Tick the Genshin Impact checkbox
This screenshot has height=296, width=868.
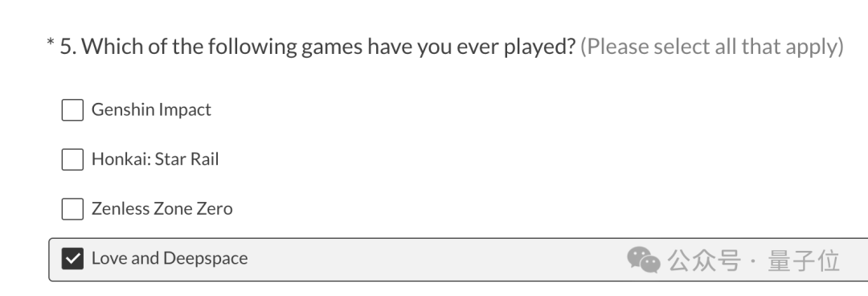pyautogui.click(x=72, y=109)
